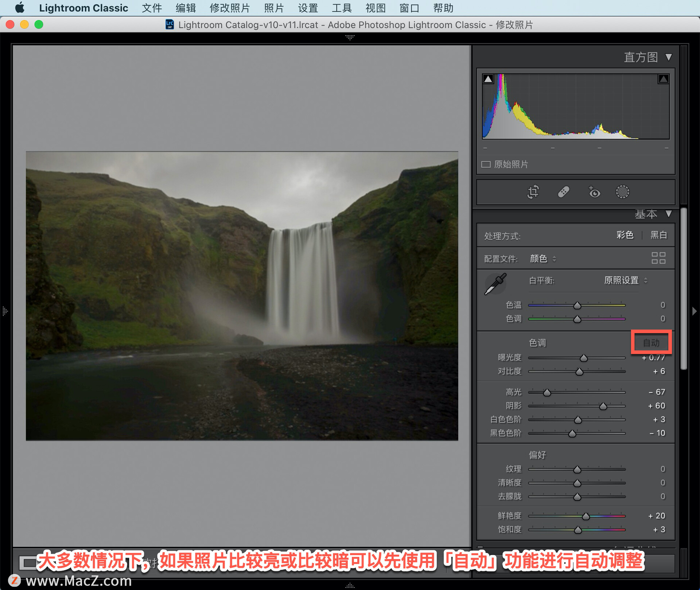Click the 曝光度 slider handle
This screenshot has width=700, height=590.
tap(584, 358)
